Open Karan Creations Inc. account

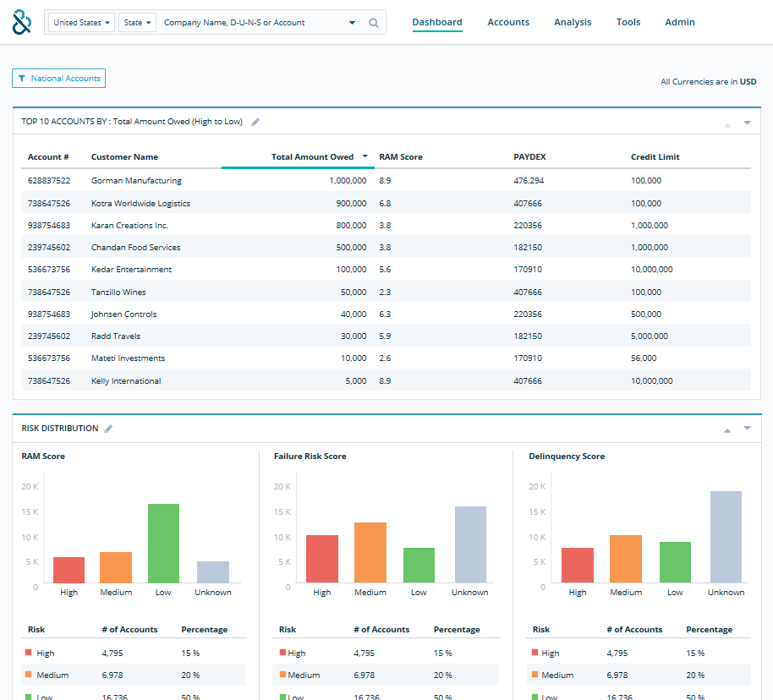click(129, 225)
